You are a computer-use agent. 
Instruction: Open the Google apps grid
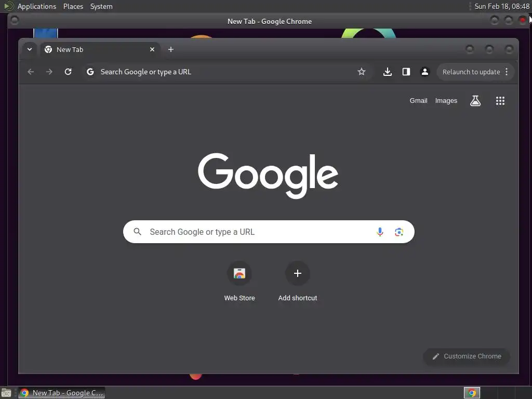[500, 100]
